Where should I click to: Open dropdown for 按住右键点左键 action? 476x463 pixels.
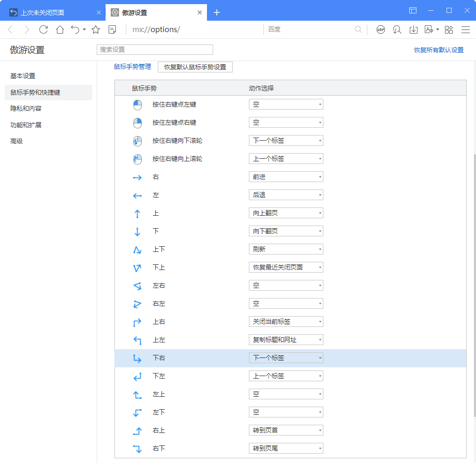[286, 104]
